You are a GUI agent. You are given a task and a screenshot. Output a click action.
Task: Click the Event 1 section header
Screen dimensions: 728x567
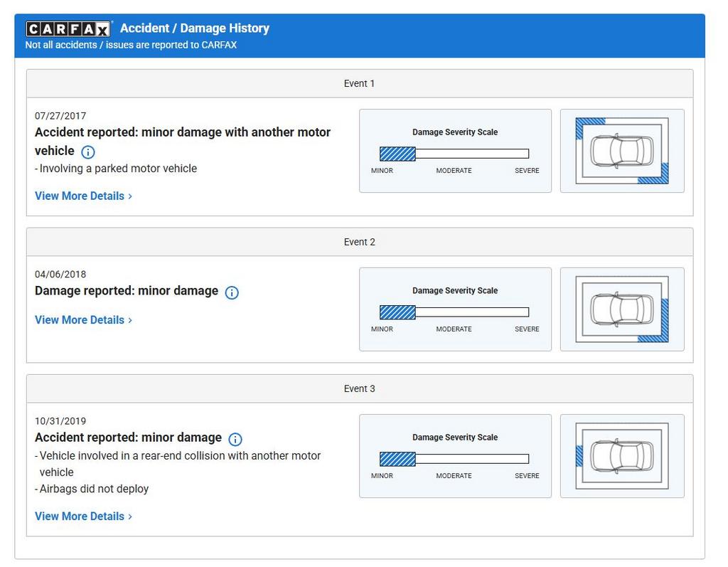point(359,83)
